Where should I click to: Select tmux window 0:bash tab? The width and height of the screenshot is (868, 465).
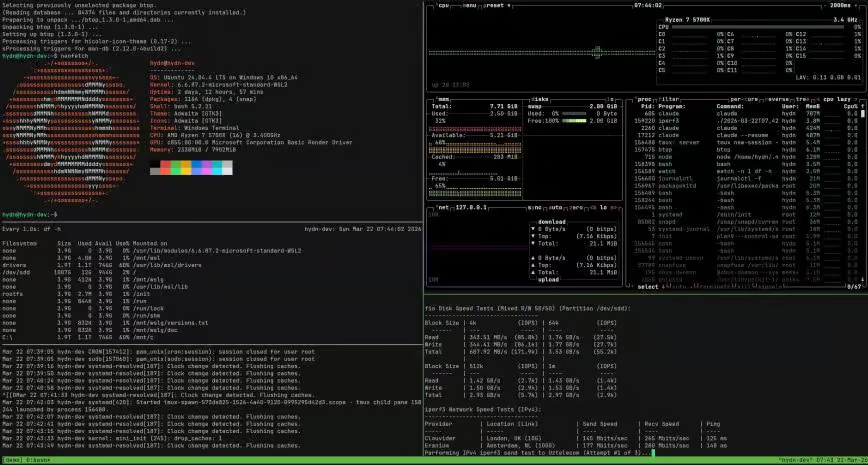[x=38, y=460]
